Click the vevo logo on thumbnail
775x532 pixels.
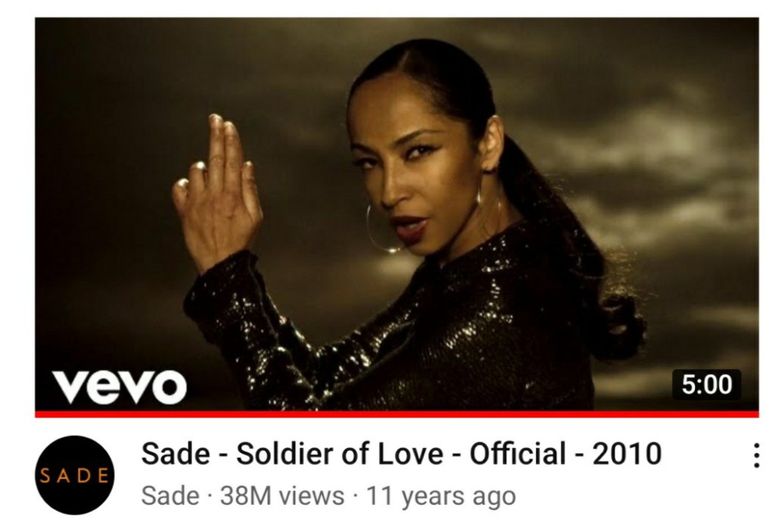(120, 387)
